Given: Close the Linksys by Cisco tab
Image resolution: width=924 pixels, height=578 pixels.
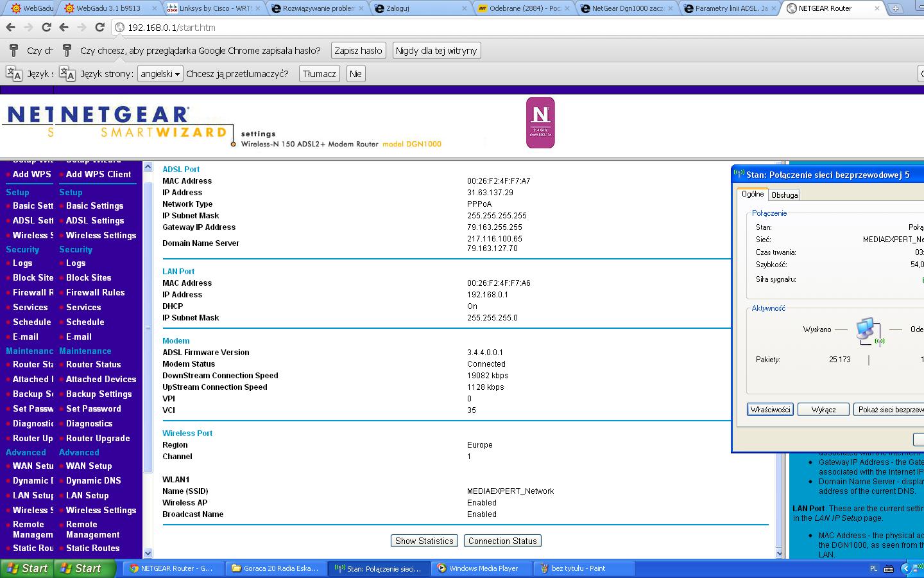Looking at the screenshot, I should (257, 8).
